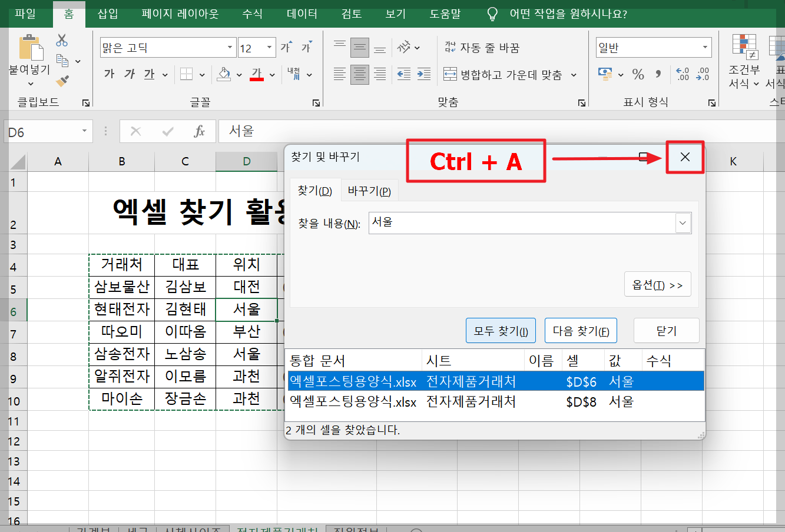Click the Fill Color bucket icon
This screenshot has width=785, height=532.
point(223,74)
